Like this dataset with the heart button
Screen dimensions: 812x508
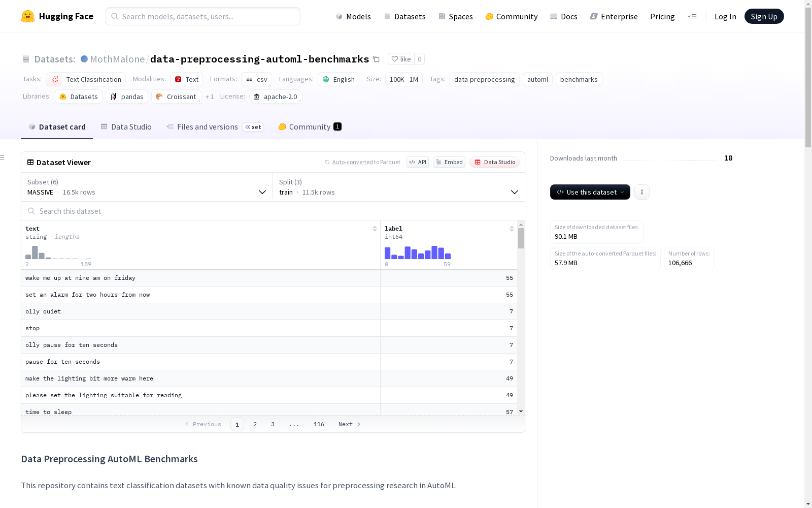(x=401, y=59)
